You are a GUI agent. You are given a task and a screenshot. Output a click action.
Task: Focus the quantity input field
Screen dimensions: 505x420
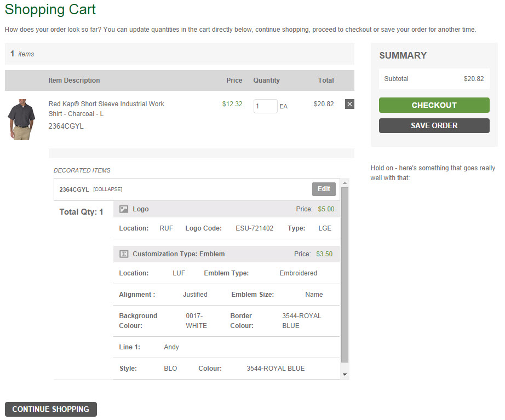click(265, 106)
